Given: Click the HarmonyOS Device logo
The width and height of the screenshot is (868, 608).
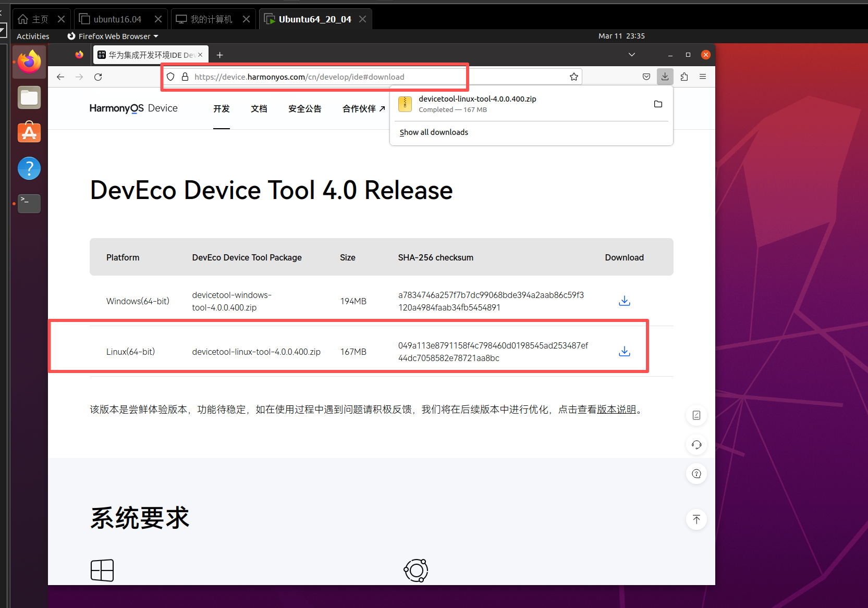Looking at the screenshot, I should tap(133, 108).
